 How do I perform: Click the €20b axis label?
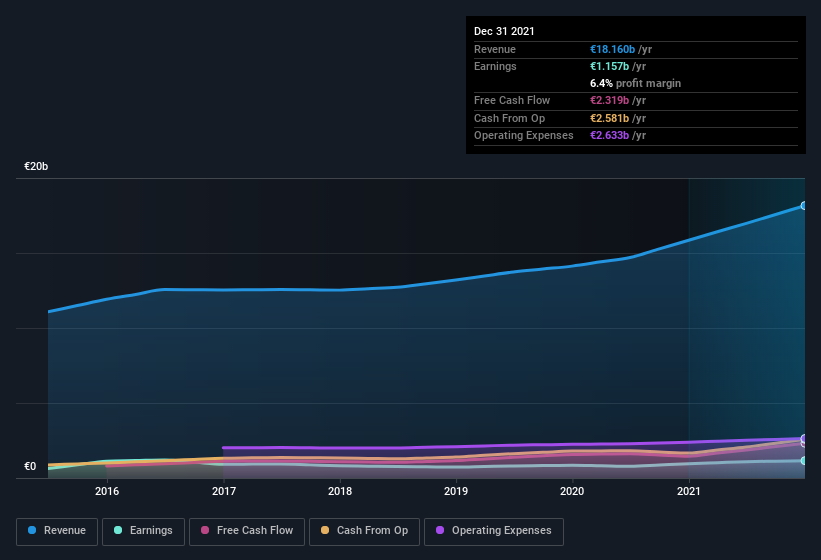point(36,166)
